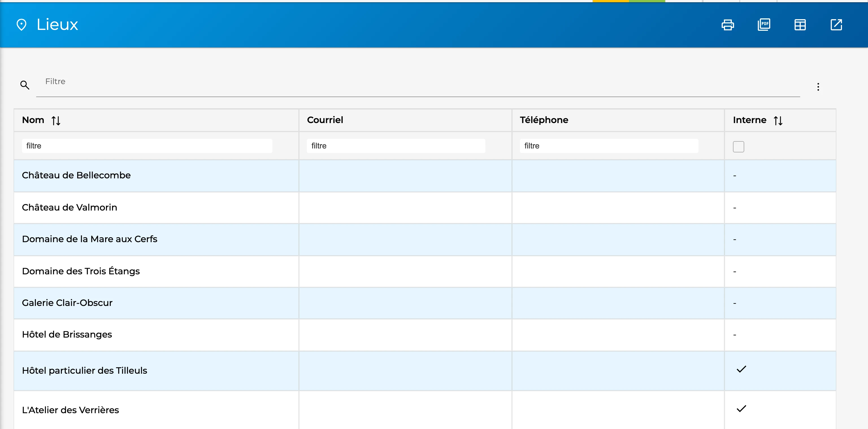The height and width of the screenshot is (429, 868).
Task: Select Château de Valmorin row
Action: click(x=425, y=208)
